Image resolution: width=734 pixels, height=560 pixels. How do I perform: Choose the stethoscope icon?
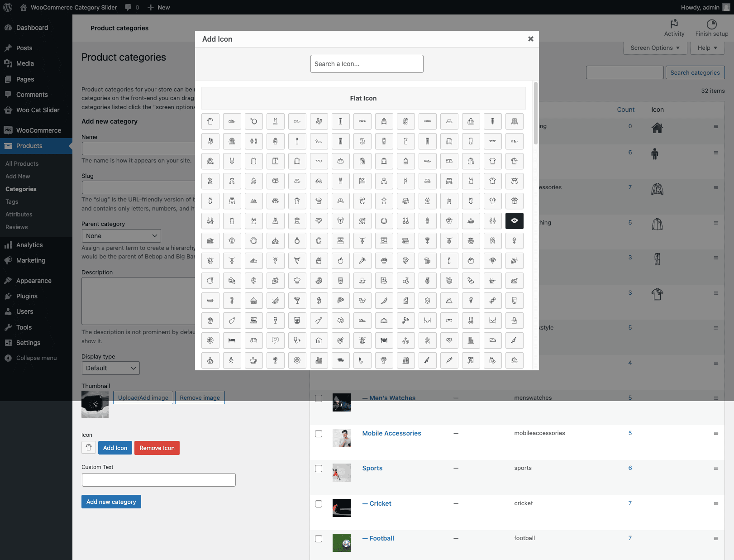297,340
